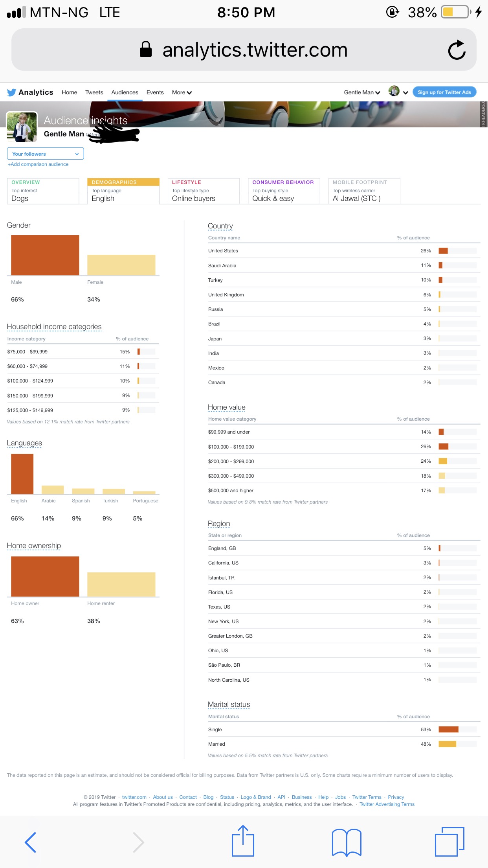Click the Household income categories heading
Screen dimensions: 488x868
pos(54,327)
